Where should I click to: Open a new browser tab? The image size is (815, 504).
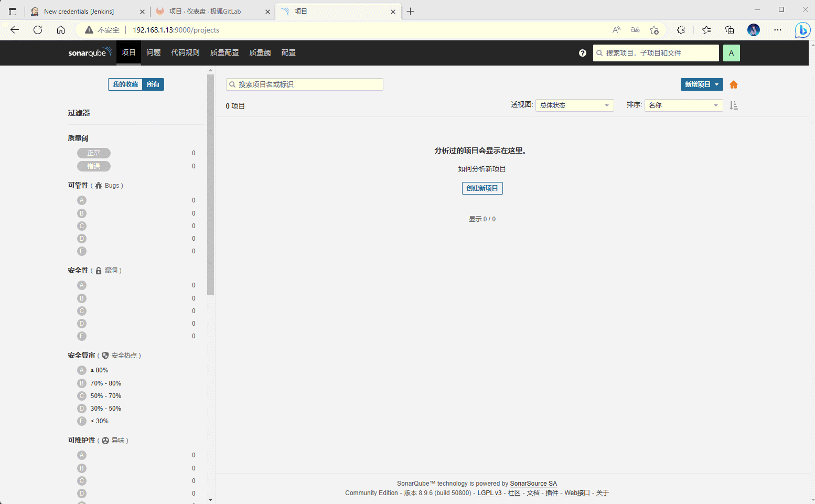(411, 11)
